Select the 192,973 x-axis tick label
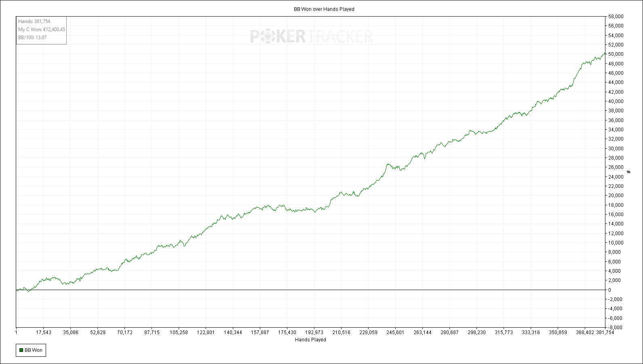 coord(314,332)
